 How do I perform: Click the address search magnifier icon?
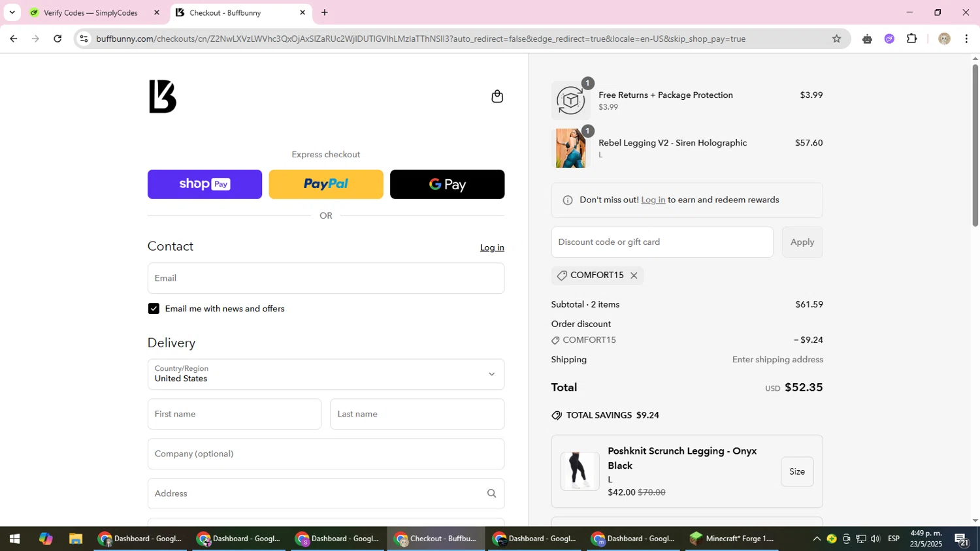coord(491,494)
